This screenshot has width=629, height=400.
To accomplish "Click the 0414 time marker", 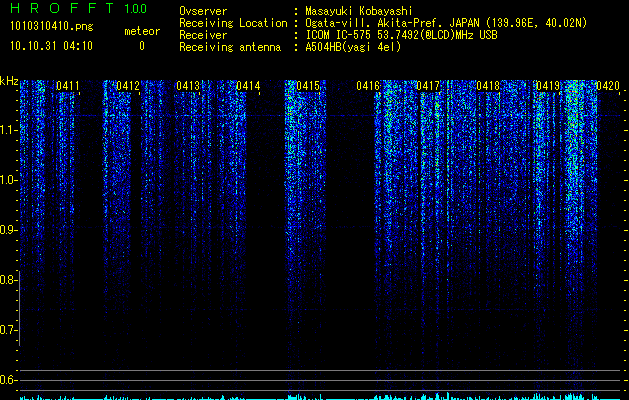I will click(248, 86).
